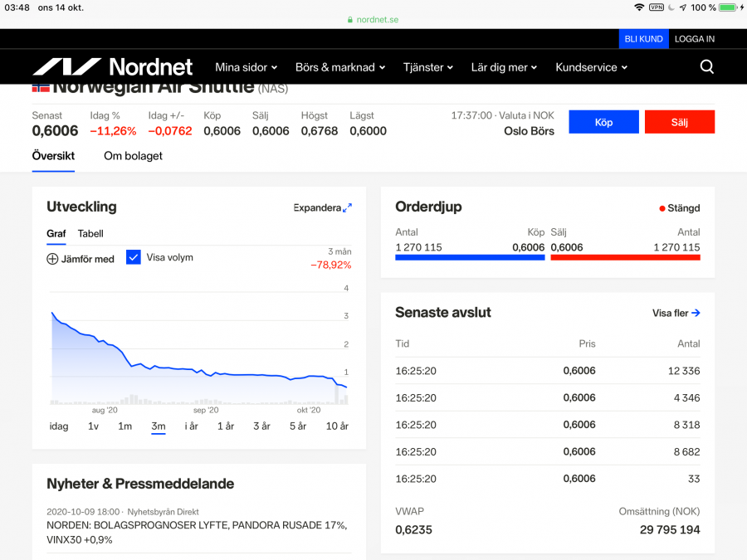The image size is (747, 560).
Task: Click the Pris column header
Action: point(587,343)
